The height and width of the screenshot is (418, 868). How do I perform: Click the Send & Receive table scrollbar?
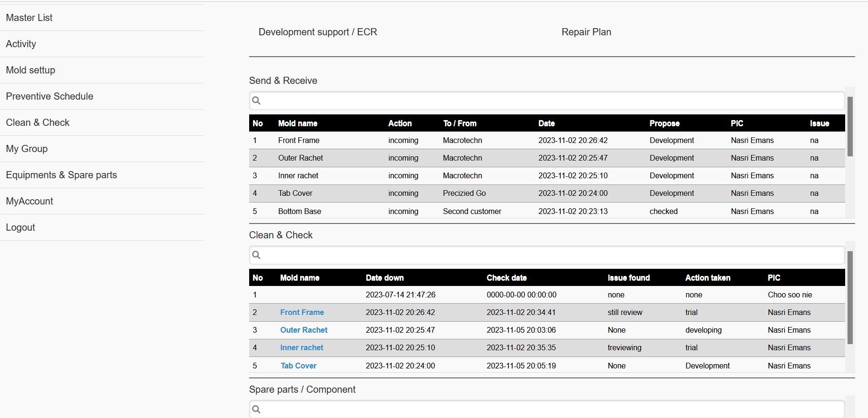point(850,127)
